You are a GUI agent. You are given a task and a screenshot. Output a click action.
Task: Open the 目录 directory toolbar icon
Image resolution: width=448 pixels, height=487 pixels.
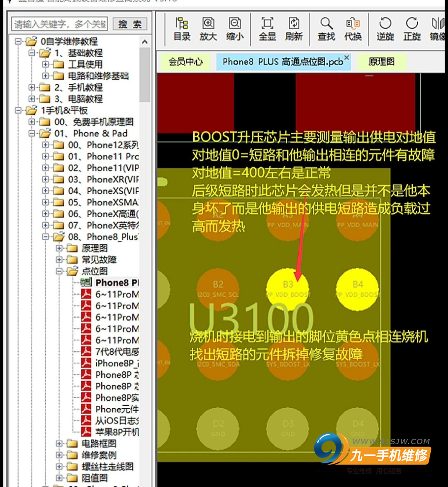pos(182,29)
